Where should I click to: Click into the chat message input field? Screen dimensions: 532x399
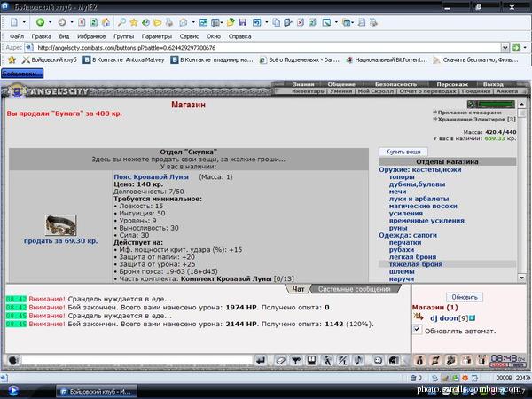point(137,360)
